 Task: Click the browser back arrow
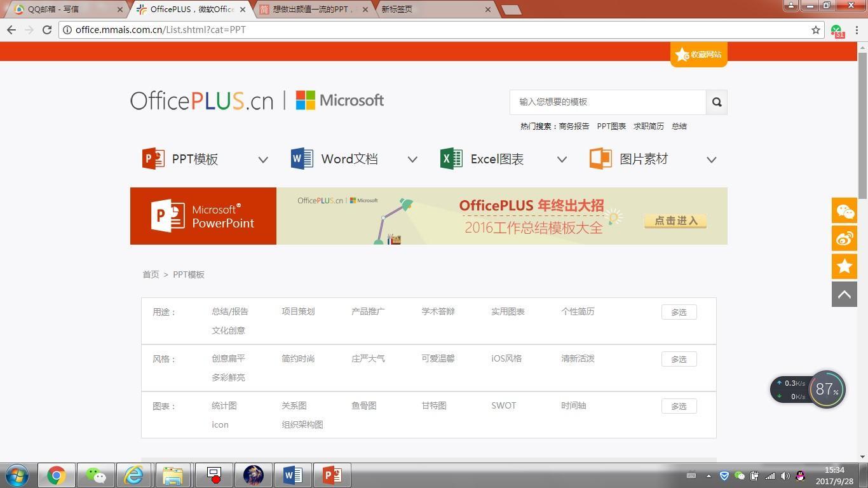11,30
